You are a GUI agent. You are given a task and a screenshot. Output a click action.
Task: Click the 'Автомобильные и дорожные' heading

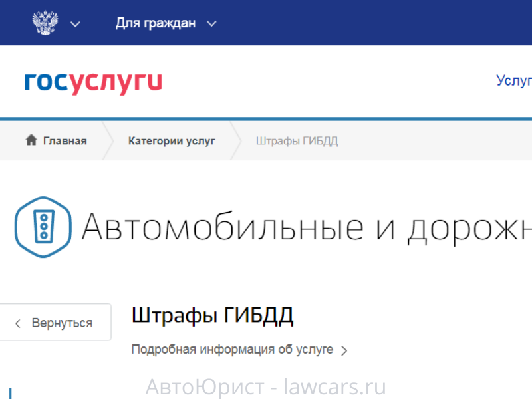point(307,228)
